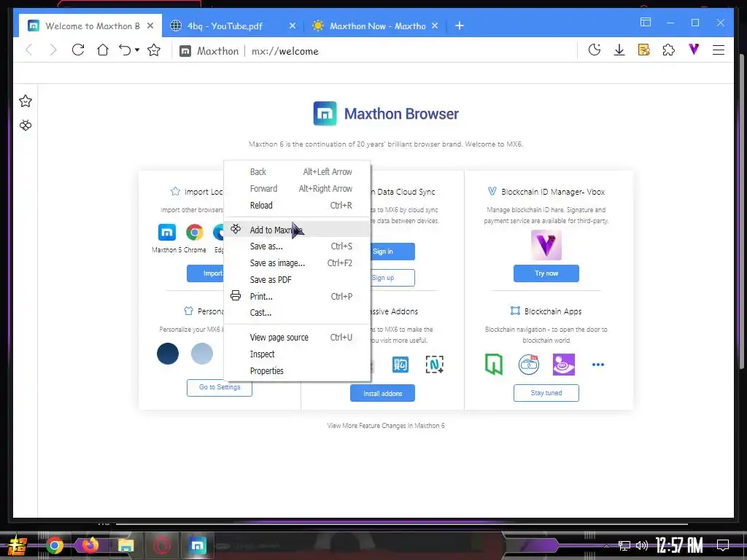Click the round blue blockchain app icon
Screen dimensions: 747x560
tap(529, 365)
